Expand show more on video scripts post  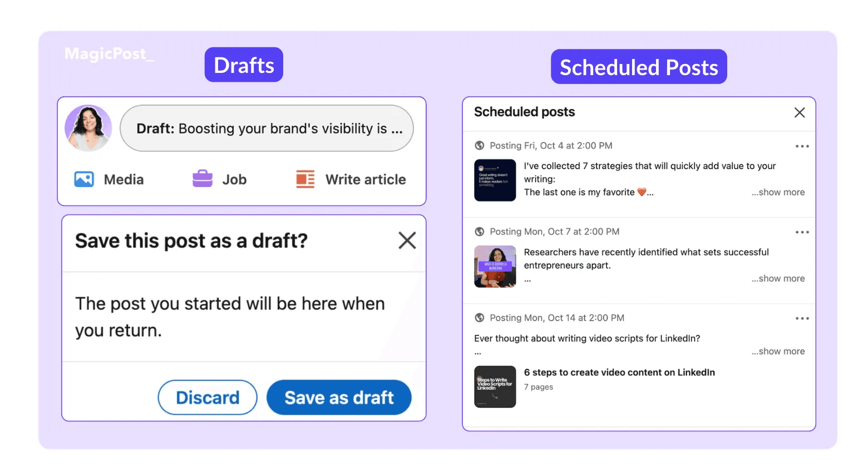coord(778,351)
